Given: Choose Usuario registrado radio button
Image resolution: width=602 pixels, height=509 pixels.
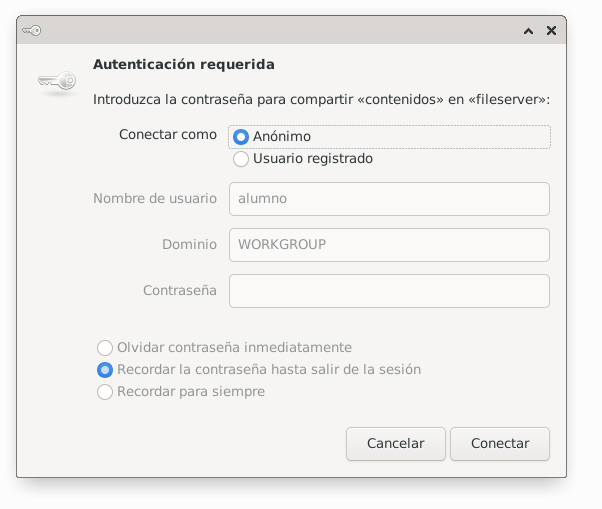Looking at the screenshot, I should (241, 158).
